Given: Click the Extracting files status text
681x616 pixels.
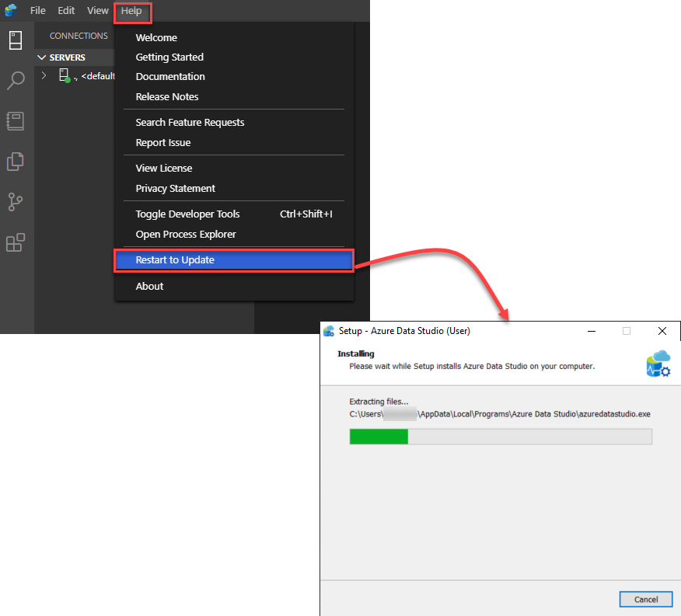Looking at the screenshot, I should pyautogui.click(x=379, y=402).
